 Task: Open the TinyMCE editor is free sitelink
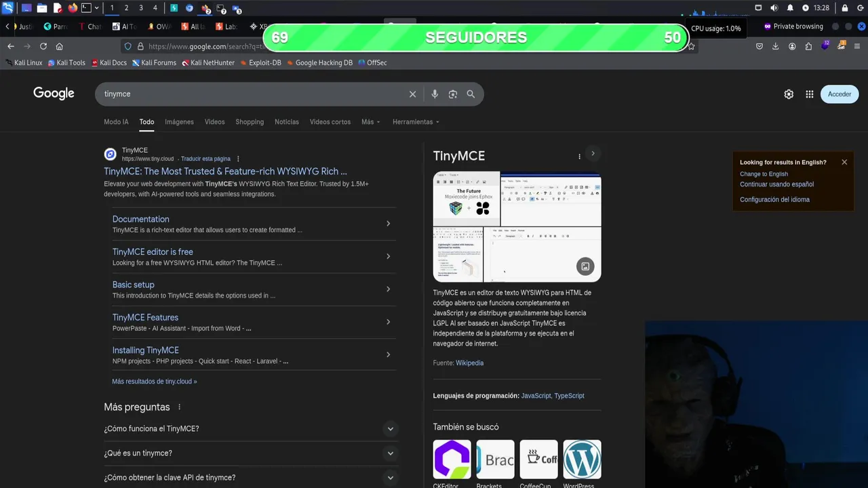point(153,251)
